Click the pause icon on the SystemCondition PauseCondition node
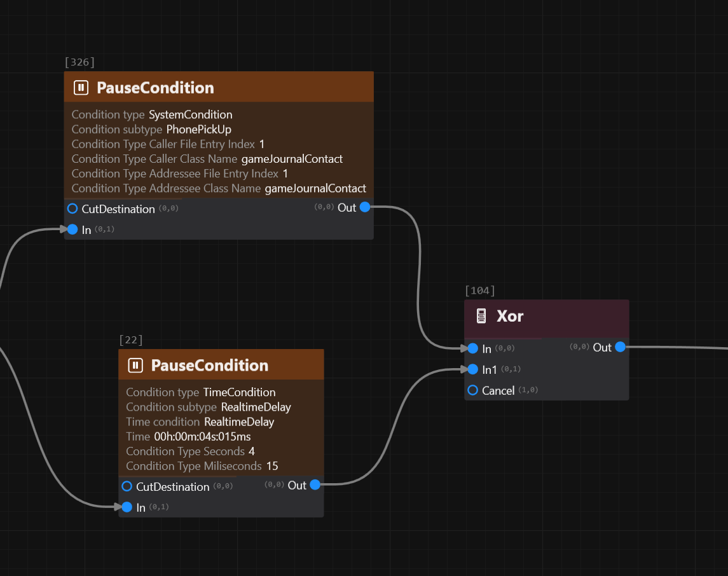The width and height of the screenshot is (728, 576). (x=81, y=88)
